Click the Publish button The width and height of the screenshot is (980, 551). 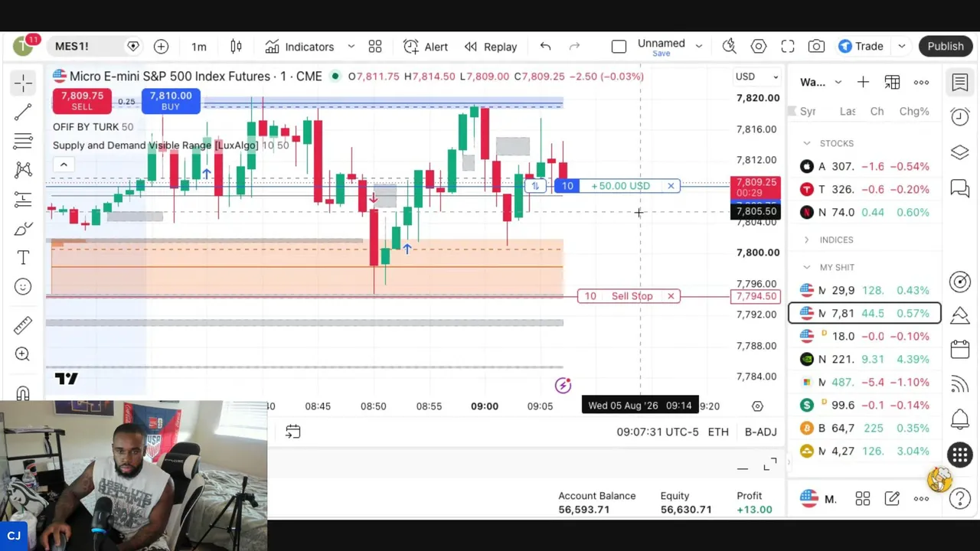pos(946,47)
